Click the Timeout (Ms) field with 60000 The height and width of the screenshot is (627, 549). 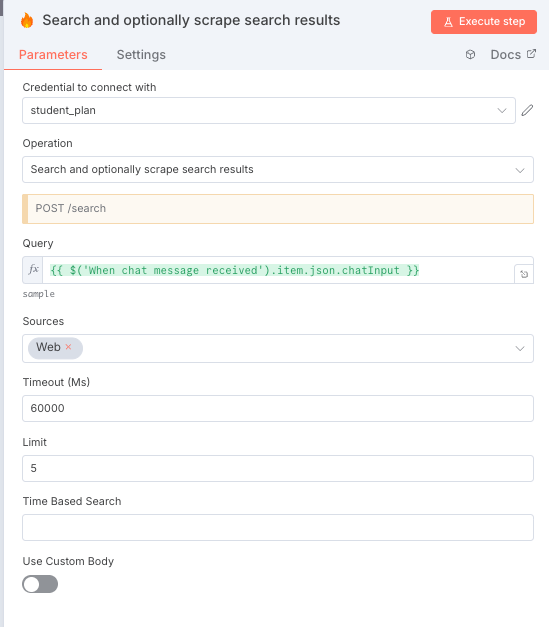coord(278,408)
